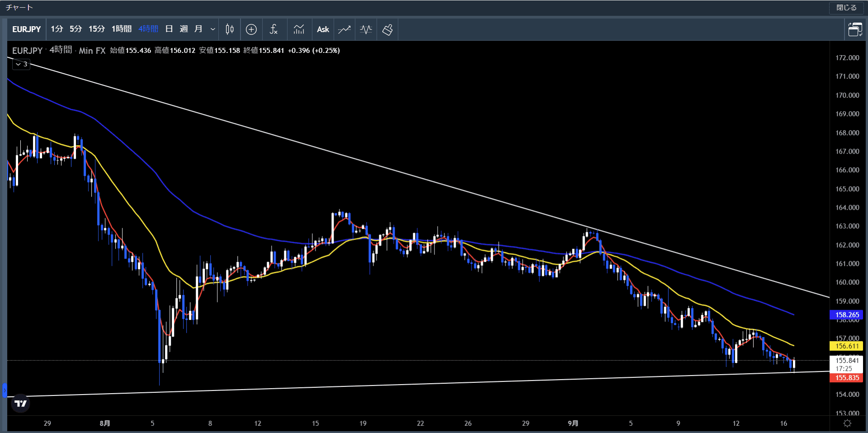This screenshot has width=868, height=433.
Task: Switch to the 月 monthly timeframe
Action: [x=198, y=29]
